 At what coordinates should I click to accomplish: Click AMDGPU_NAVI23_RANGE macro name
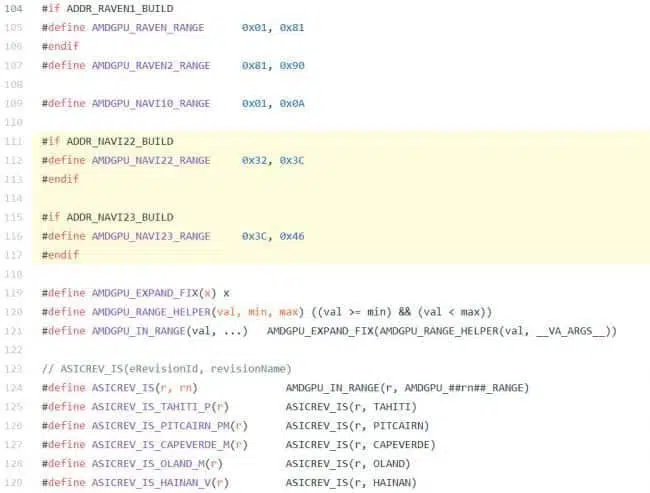pos(151,236)
